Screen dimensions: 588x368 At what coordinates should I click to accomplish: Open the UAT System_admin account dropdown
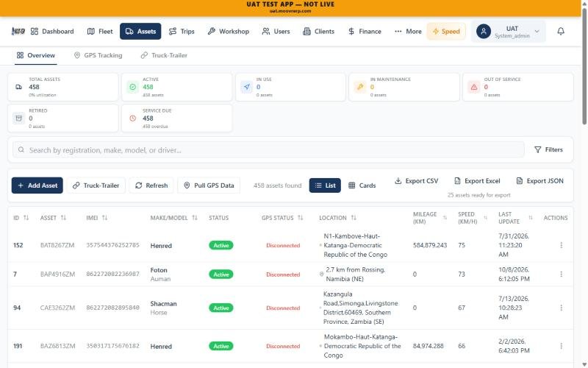508,32
